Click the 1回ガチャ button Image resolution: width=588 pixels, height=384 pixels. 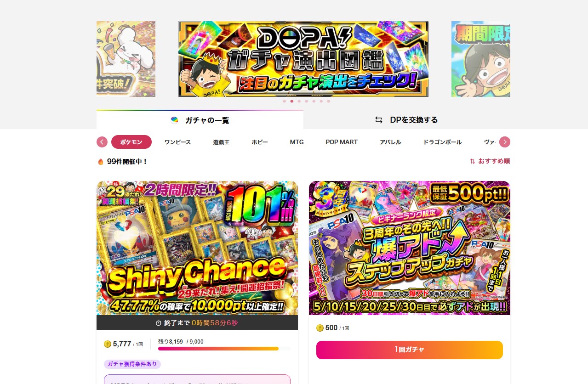click(x=410, y=350)
